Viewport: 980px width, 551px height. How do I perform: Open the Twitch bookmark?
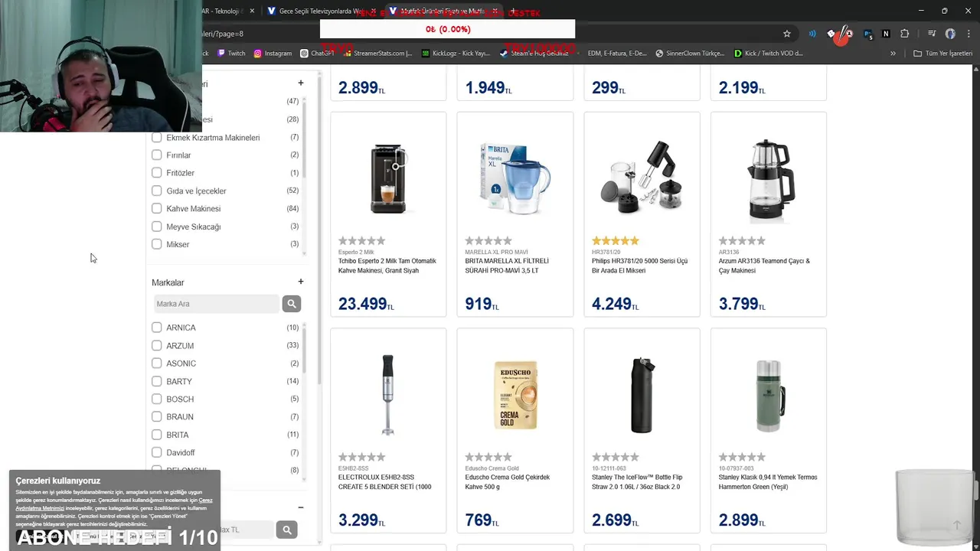(231, 54)
